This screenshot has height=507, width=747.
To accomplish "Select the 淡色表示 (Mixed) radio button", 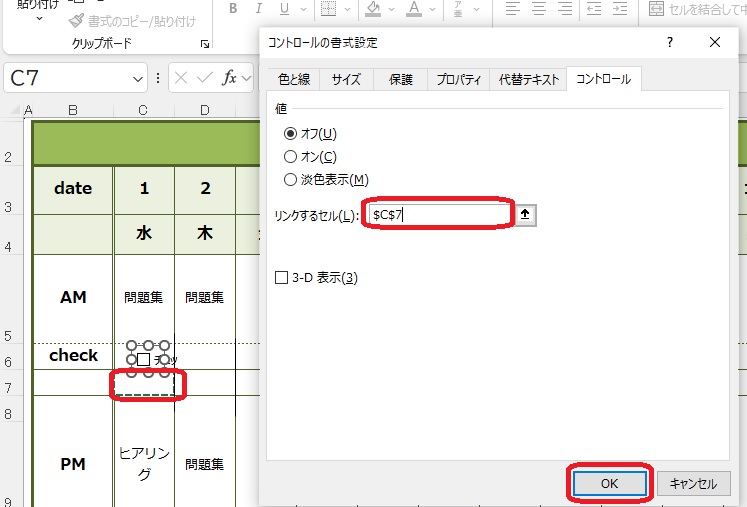I will 291,180.
